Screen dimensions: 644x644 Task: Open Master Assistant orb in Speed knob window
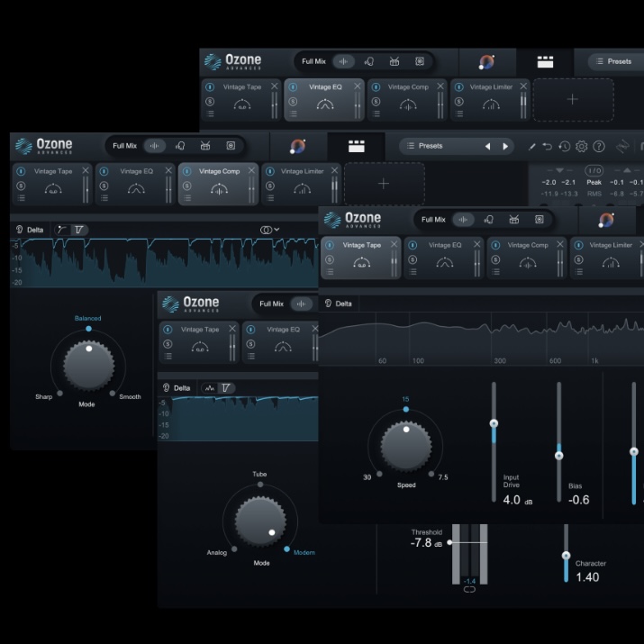coord(606,220)
